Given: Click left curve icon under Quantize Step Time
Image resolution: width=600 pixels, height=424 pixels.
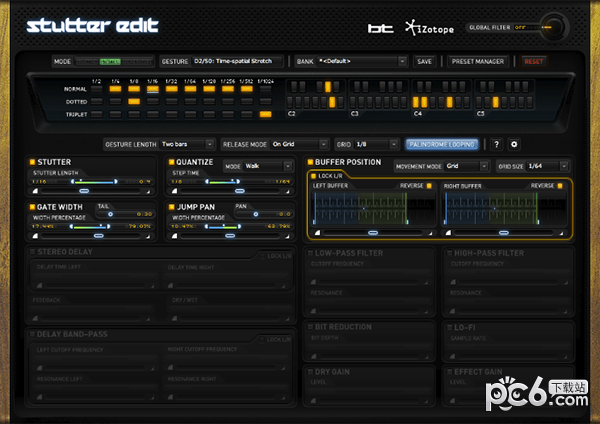Looking at the screenshot, I should click(x=174, y=191).
